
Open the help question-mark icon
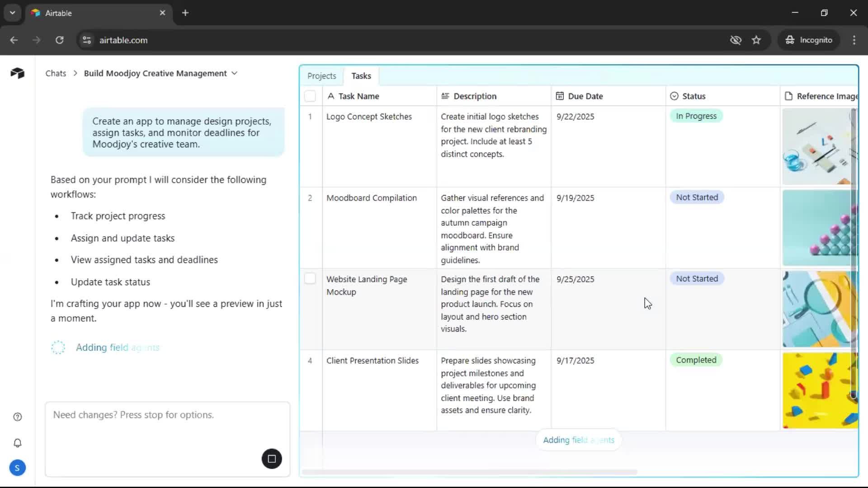[18, 417]
